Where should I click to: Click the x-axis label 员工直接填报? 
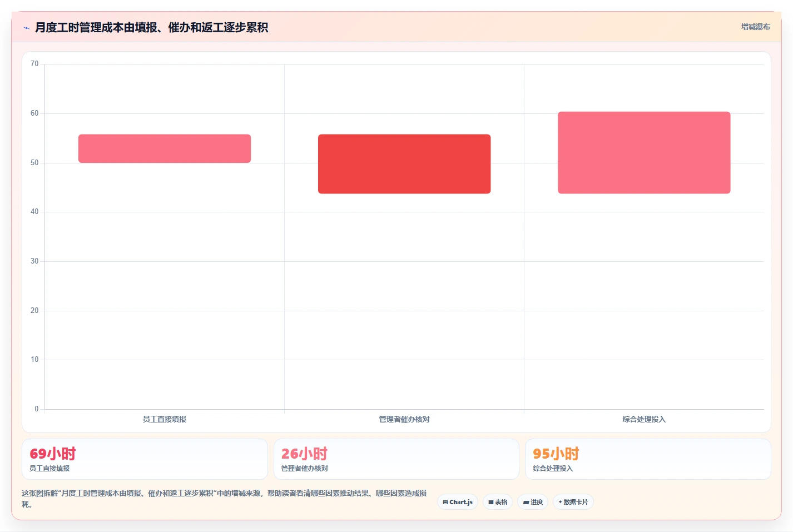[x=165, y=419]
